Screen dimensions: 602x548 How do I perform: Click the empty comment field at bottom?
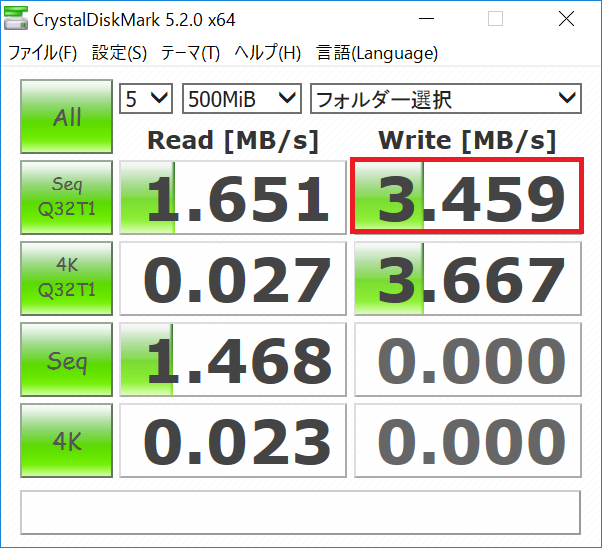(x=301, y=512)
